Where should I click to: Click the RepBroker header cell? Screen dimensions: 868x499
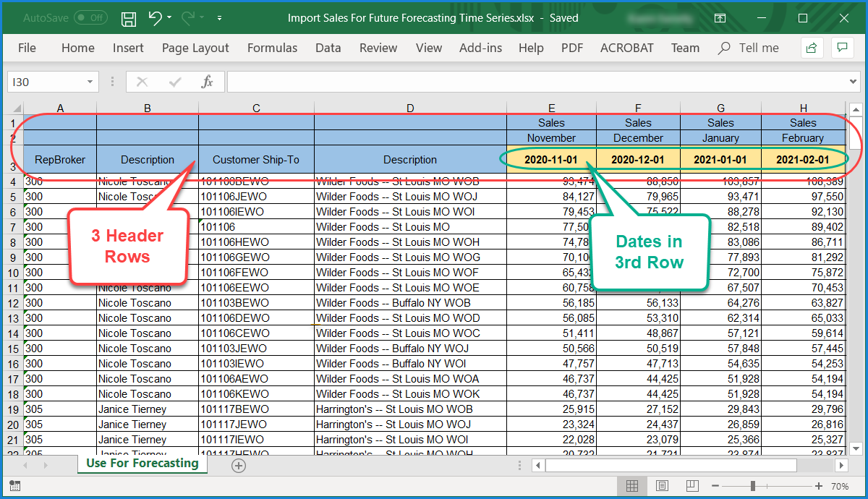click(60, 160)
